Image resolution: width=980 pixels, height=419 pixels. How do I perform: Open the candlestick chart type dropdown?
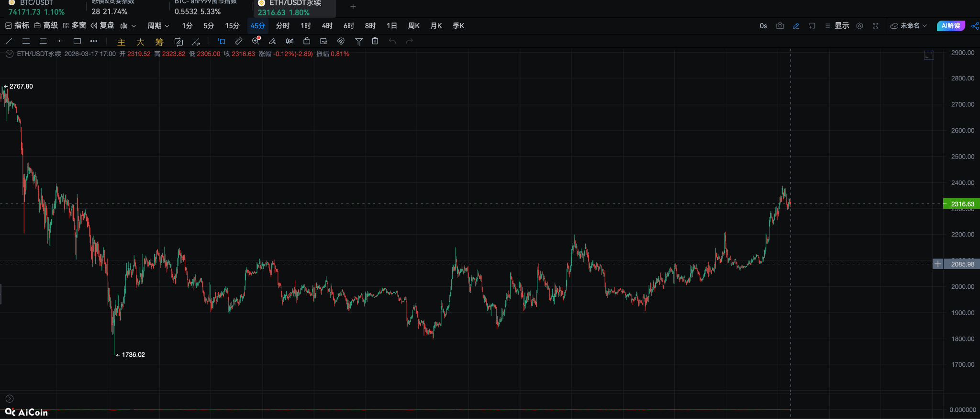(128, 26)
